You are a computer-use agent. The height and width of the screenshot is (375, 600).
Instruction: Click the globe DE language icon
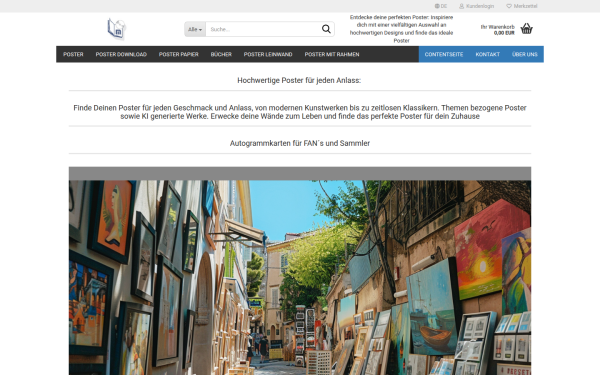click(441, 6)
